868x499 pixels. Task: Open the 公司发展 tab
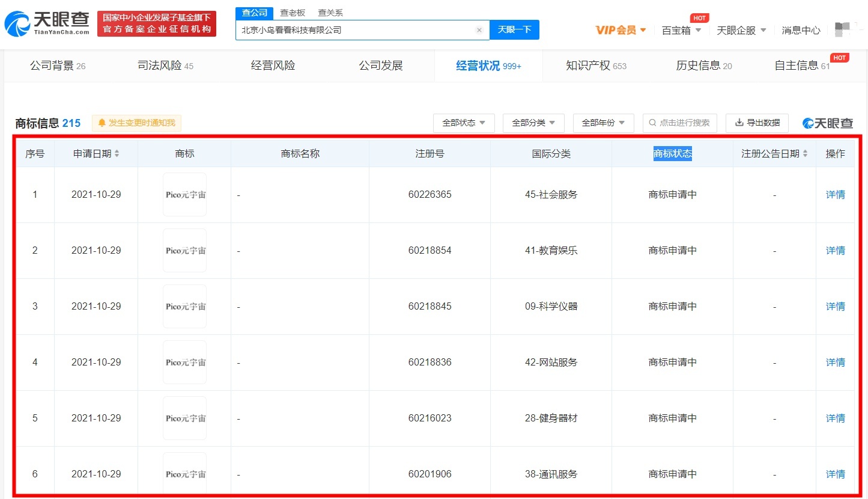coord(381,66)
